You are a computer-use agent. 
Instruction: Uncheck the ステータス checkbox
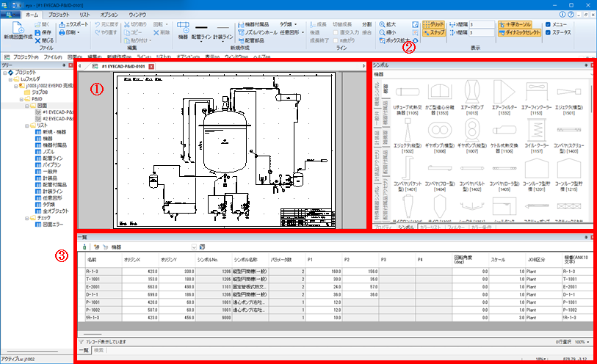[548, 32]
